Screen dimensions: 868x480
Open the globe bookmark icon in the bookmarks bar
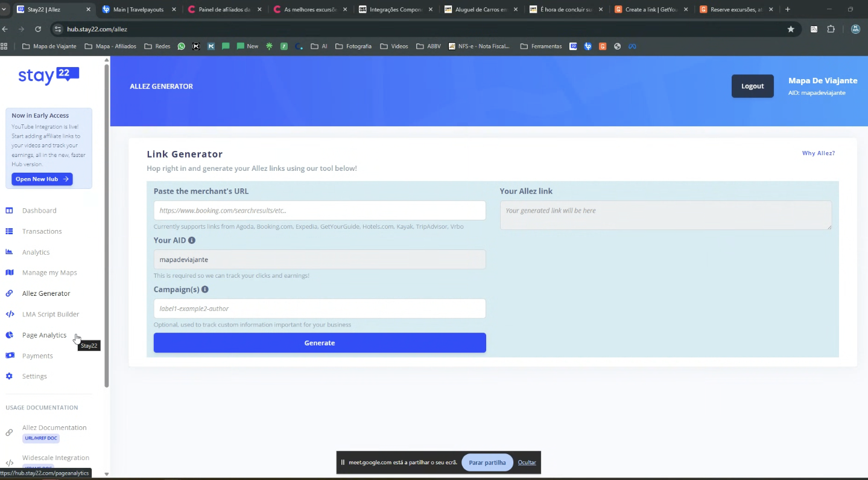(617, 46)
